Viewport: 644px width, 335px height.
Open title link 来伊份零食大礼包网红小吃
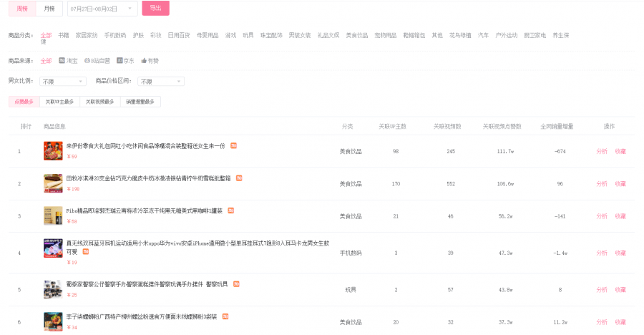[146, 146]
